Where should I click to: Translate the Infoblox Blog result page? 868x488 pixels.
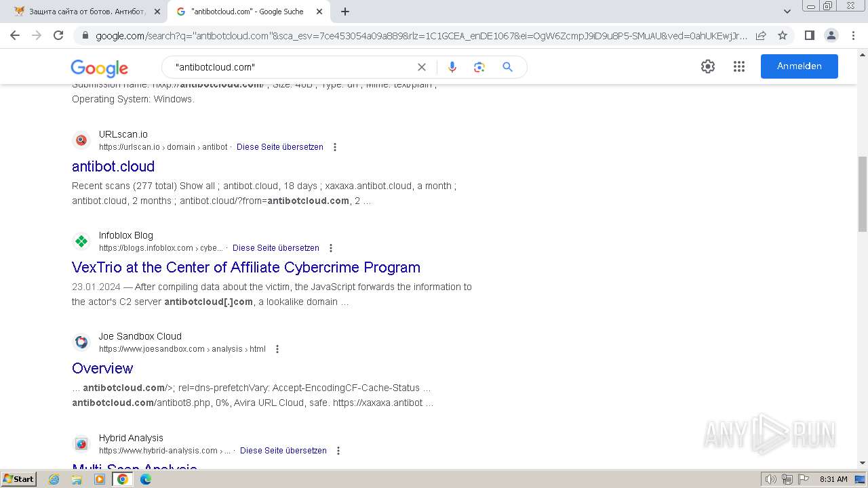coord(276,248)
